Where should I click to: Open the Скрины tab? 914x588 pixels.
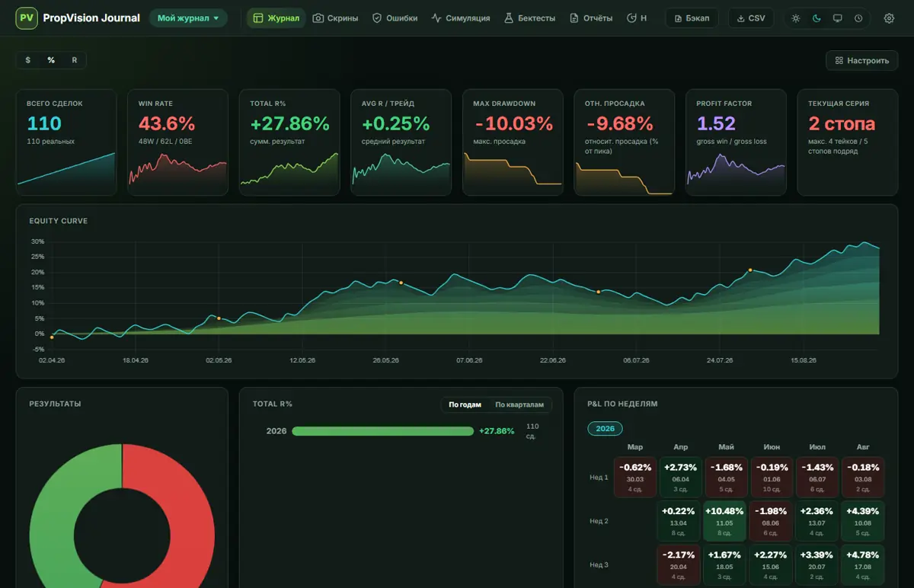(x=335, y=18)
